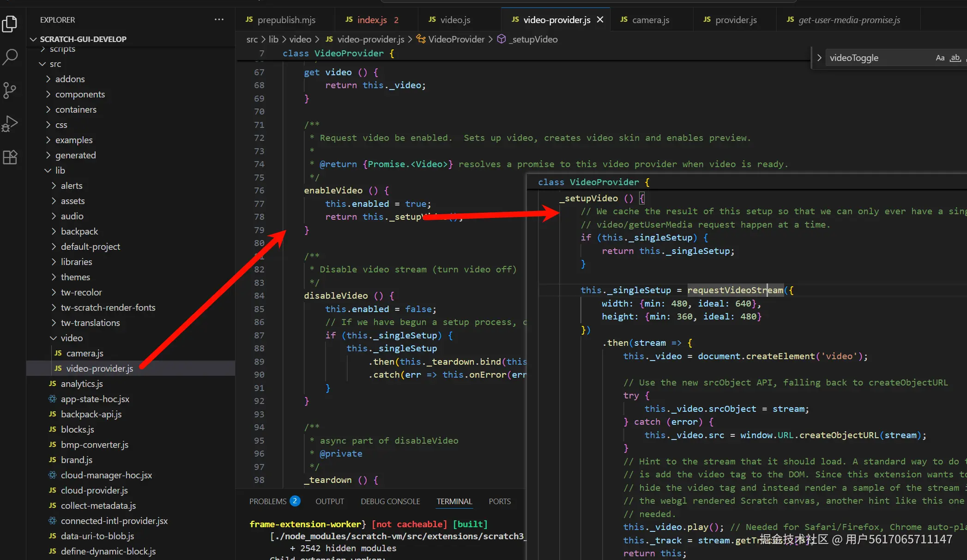Open the Explorer view icon
This screenshot has width=967, height=560.
10,24
